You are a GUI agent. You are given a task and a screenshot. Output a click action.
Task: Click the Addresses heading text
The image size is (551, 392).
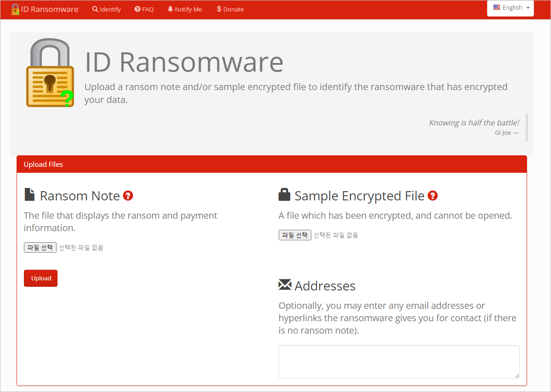pyautogui.click(x=325, y=286)
